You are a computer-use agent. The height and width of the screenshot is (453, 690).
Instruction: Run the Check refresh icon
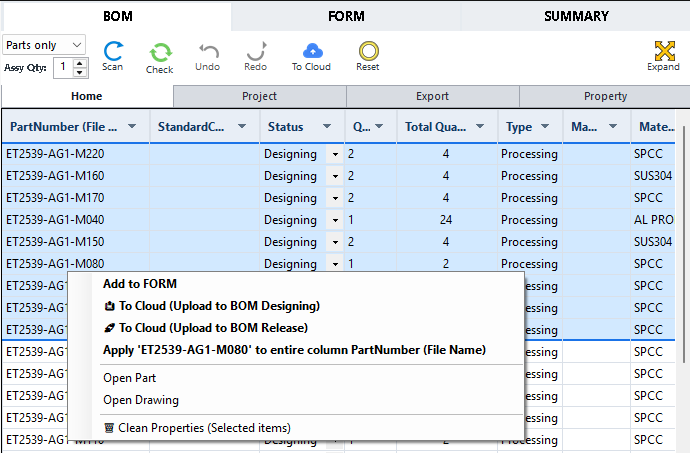click(160, 52)
